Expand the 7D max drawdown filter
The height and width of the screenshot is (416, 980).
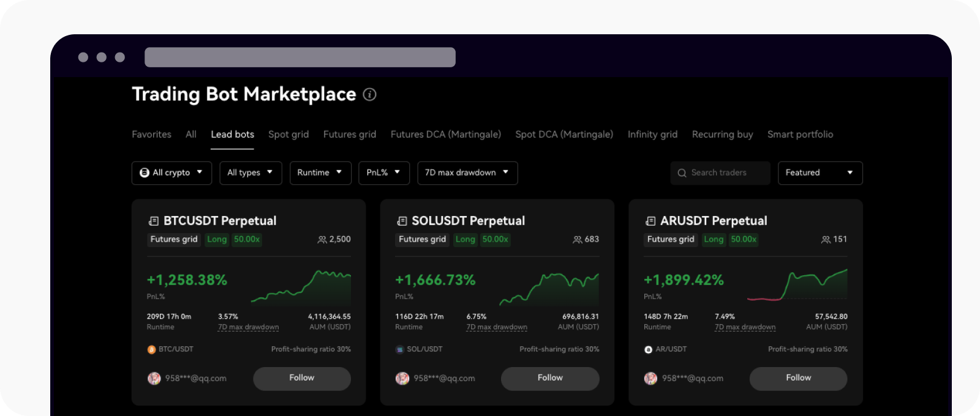click(x=467, y=173)
